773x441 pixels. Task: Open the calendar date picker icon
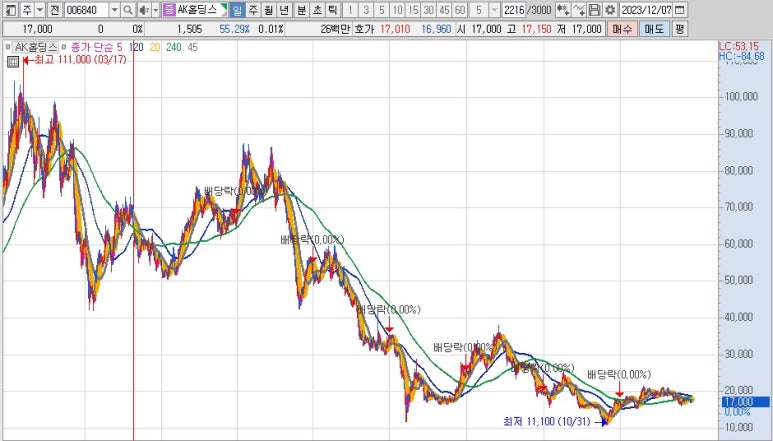click(679, 9)
